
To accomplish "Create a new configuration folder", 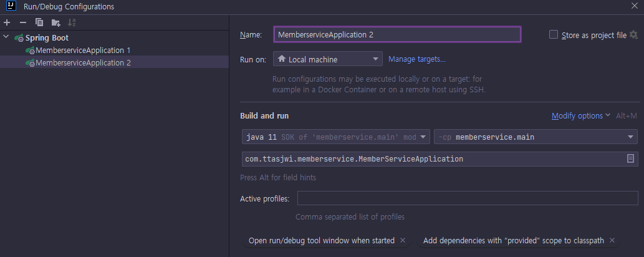I will click(x=56, y=22).
